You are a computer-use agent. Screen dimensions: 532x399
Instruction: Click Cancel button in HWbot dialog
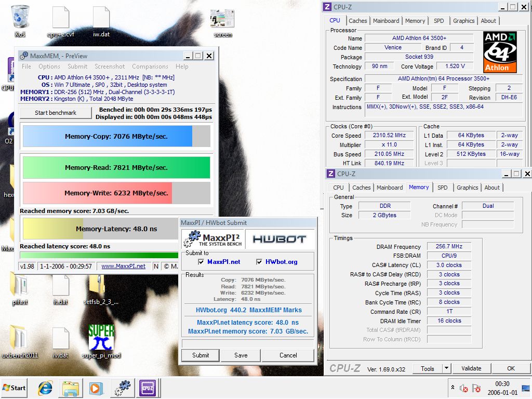288,355
